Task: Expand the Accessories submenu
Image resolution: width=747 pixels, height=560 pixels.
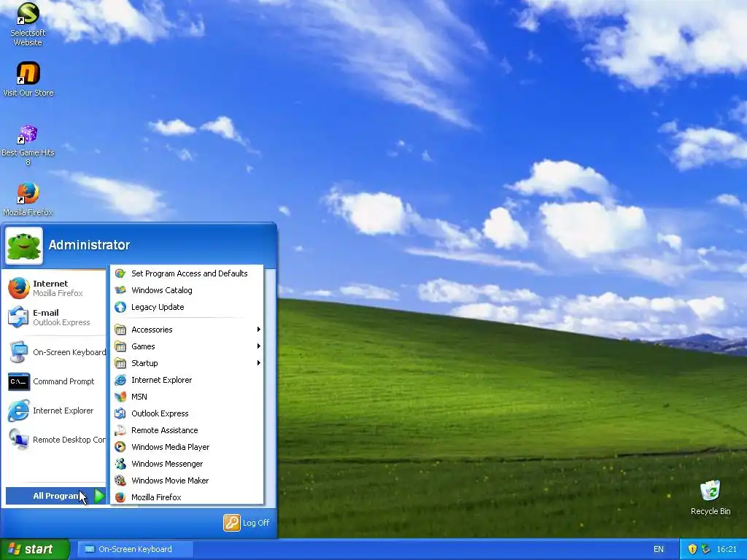Action: point(187,330)
